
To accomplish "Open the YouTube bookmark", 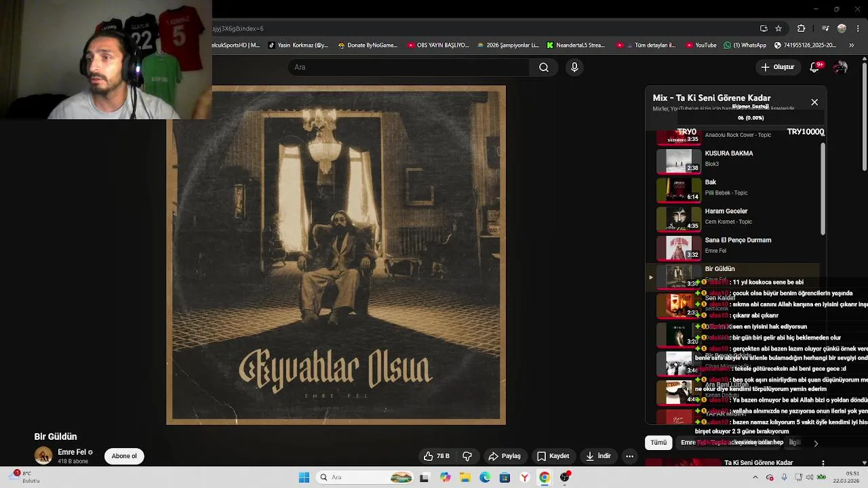I will pos(701,45).
